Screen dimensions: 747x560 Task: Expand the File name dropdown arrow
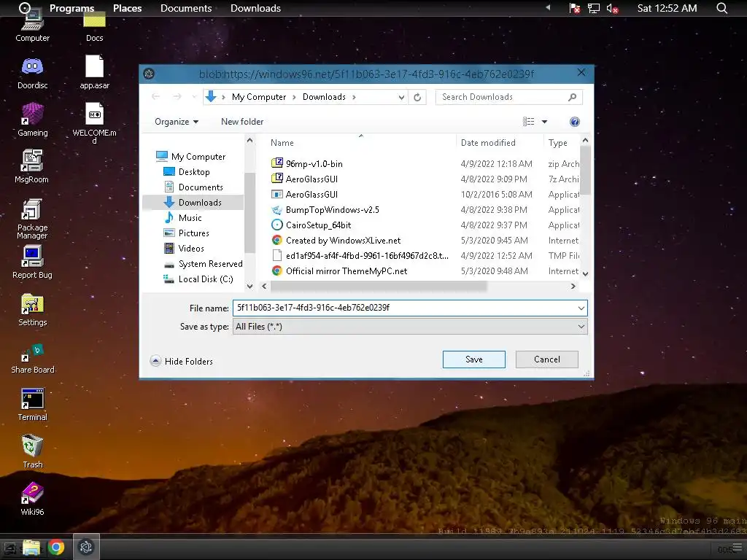point(581,308)
